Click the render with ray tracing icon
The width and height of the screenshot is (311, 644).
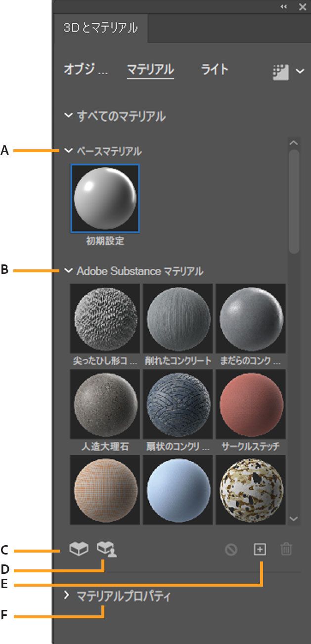[x=280, y=71]
